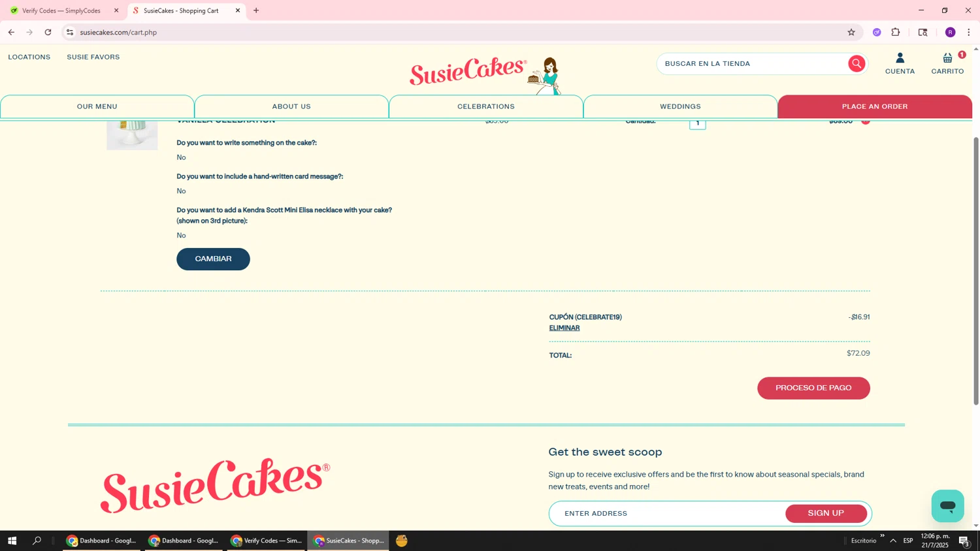Screen dimensions: 980x551
Task: Click PROCESO DE PAGO checkout button
Action: [x=813, y=388]
